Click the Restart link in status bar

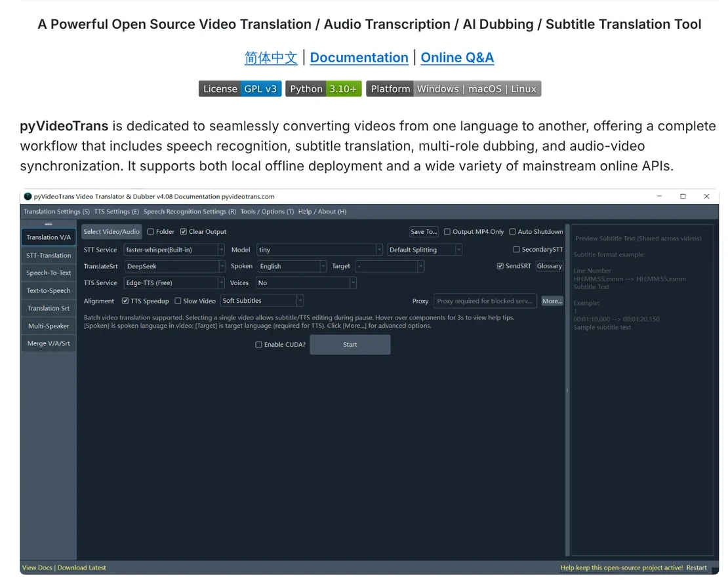pyautogui.click(x=697, y=568)
